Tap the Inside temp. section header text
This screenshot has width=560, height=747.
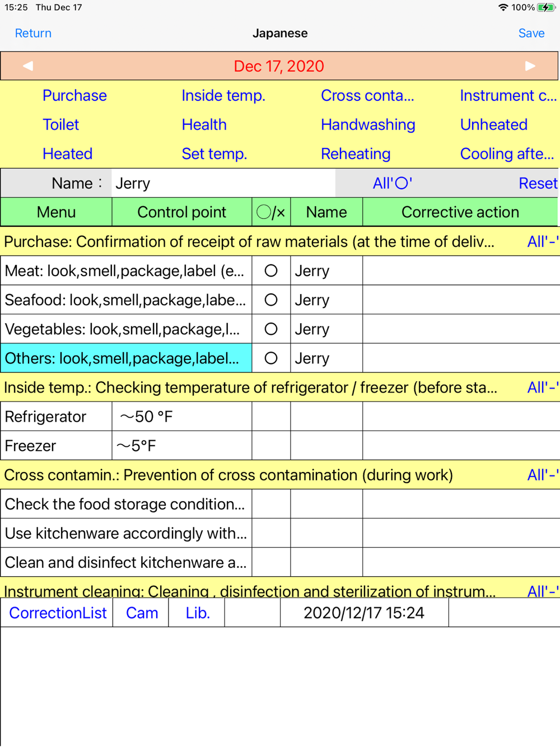pos(250,387)
